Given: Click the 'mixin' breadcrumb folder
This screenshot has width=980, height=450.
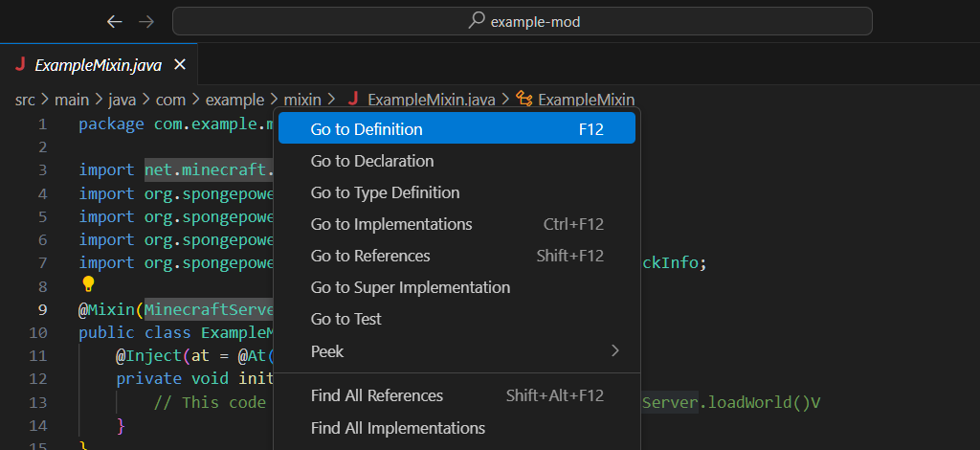Looking at the screenshot, I should click(302, 99).
